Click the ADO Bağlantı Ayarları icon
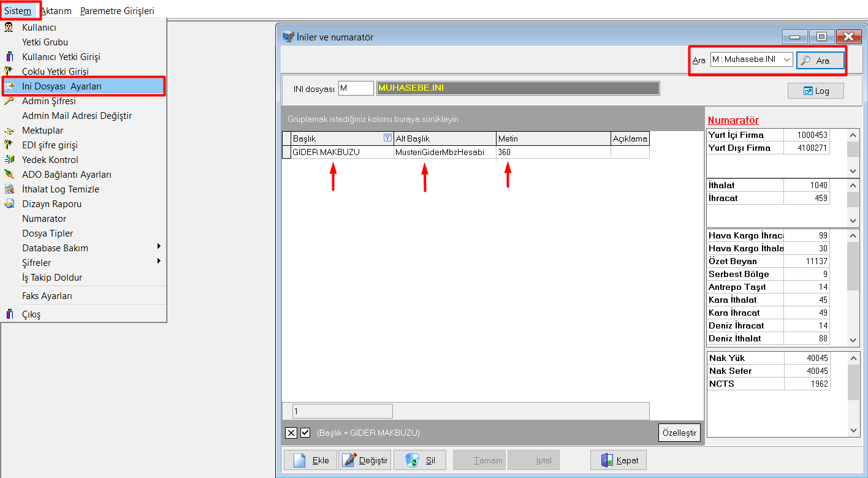868x478 pixels. 9,175
